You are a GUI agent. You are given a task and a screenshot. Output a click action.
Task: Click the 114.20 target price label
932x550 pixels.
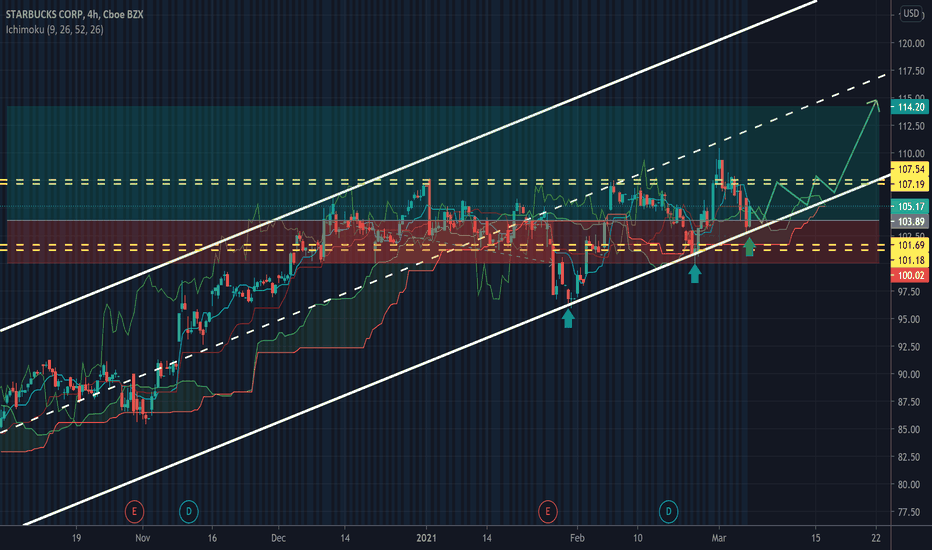point(910,107)
